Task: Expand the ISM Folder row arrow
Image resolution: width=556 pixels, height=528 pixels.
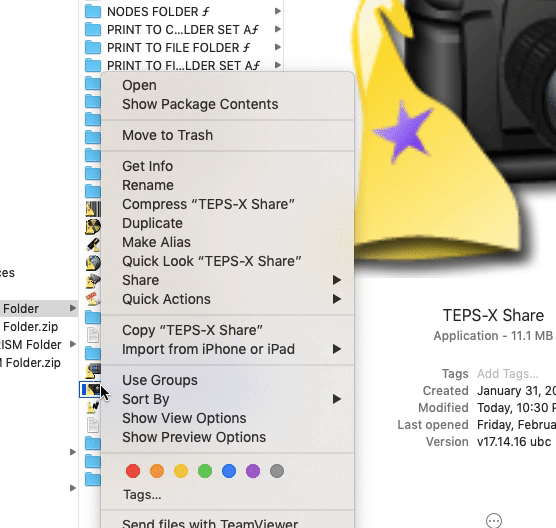Action: [73, 344]
